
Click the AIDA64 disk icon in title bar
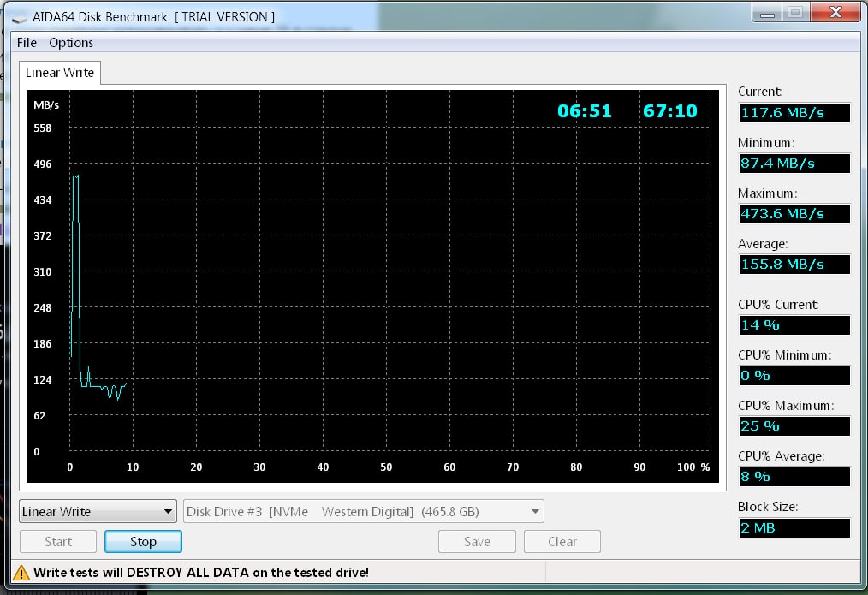coord(20,18)
